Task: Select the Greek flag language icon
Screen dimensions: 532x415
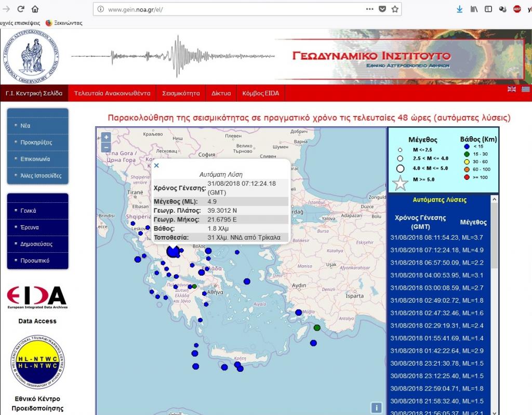Action: coord(526,89)
